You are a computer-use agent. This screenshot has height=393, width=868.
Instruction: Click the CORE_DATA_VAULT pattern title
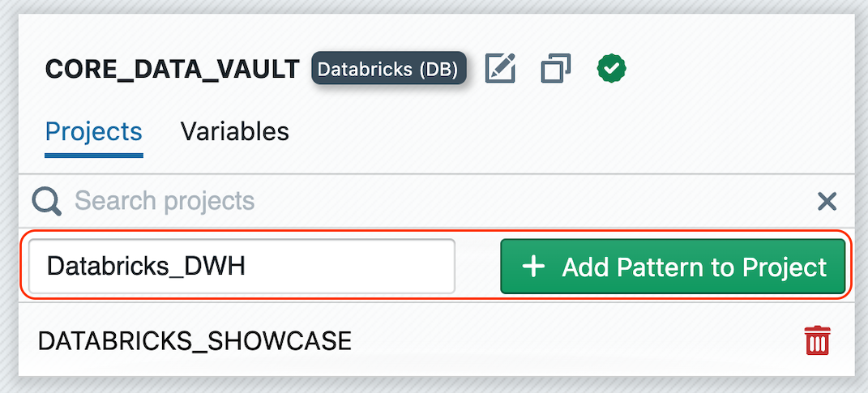[x=172, y=69]
